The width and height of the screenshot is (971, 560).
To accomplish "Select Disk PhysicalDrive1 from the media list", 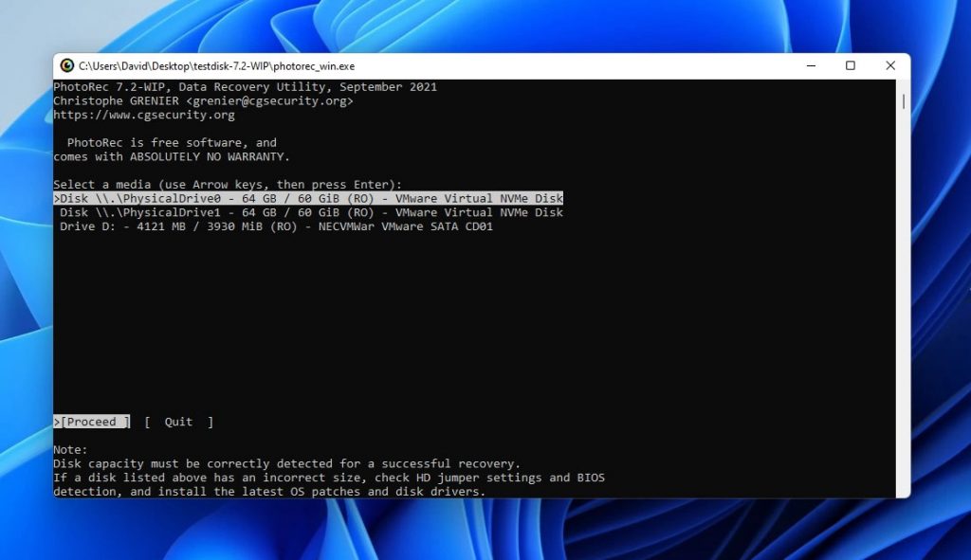I will click(x=308, y=212).
